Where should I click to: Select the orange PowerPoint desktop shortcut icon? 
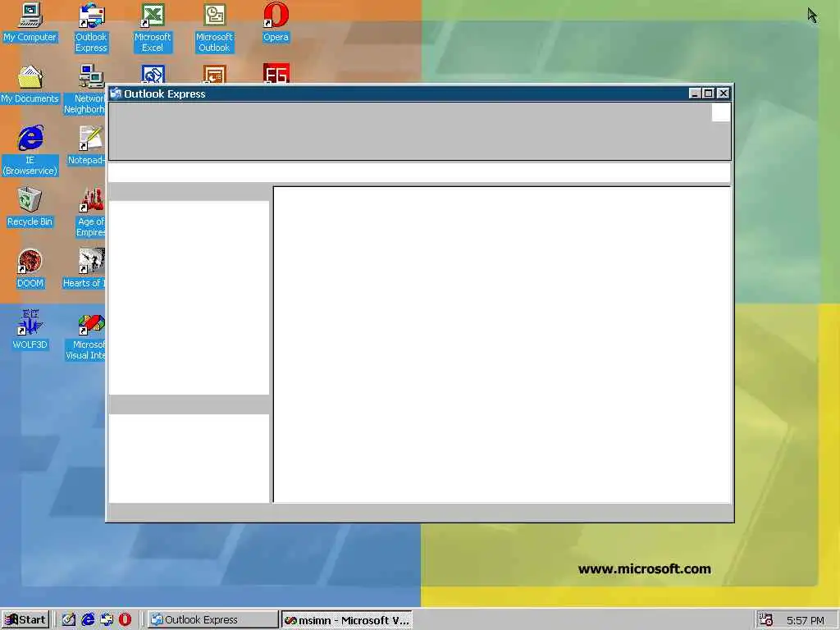pos(215,74)
